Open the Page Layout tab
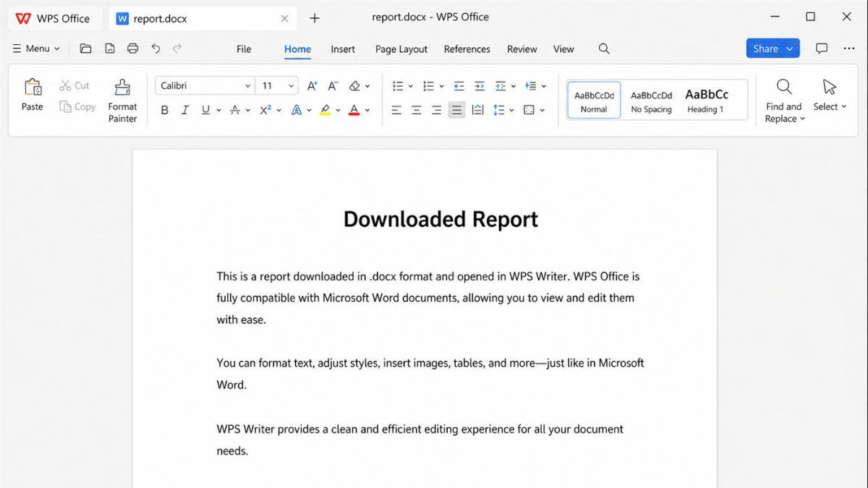 (x=401, y=49)
